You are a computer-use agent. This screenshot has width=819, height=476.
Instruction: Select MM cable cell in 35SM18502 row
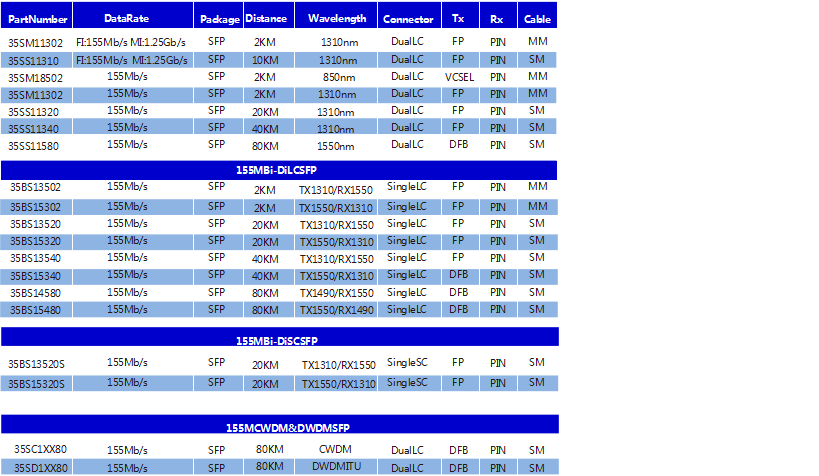[537, 76]
